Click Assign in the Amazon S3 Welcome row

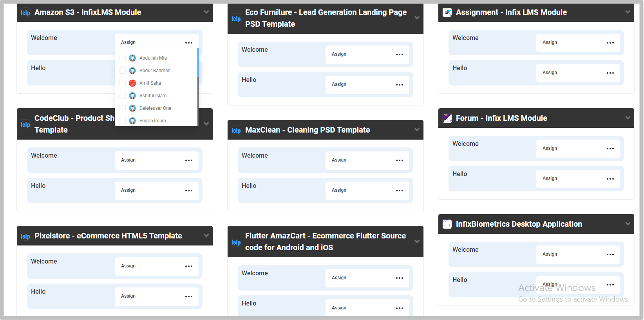(128, 42)
